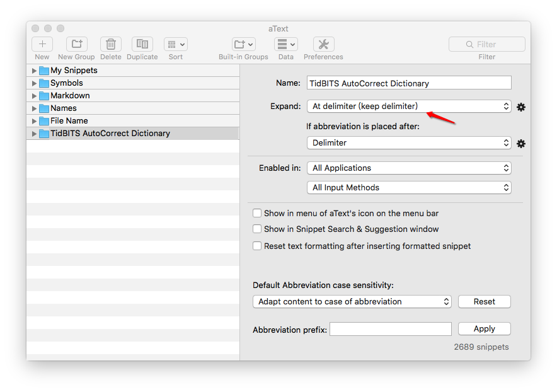Enable Show in Snippet Search & Suggestion window
The width and height of the screenshot is (557, 392).
257,229
